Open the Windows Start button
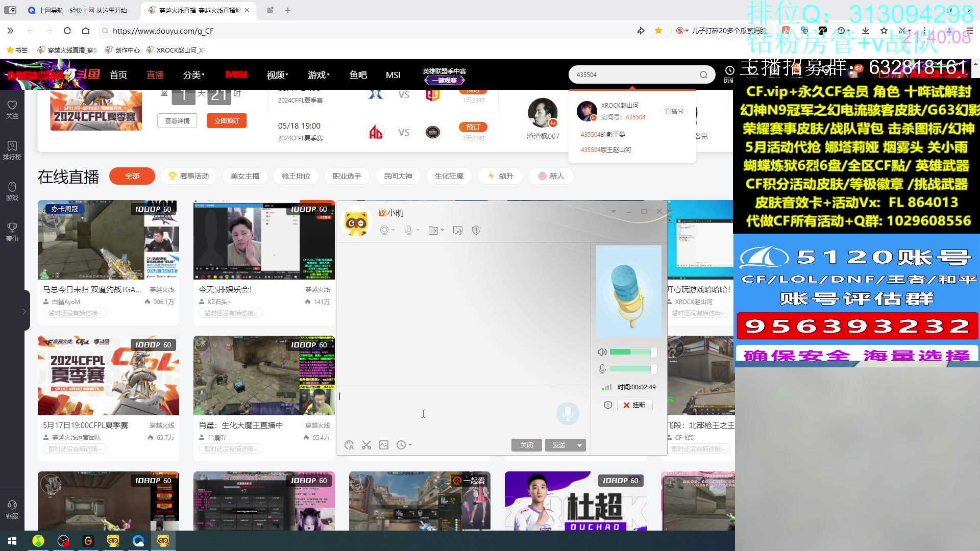980x551 pixels. pos(12,541)
